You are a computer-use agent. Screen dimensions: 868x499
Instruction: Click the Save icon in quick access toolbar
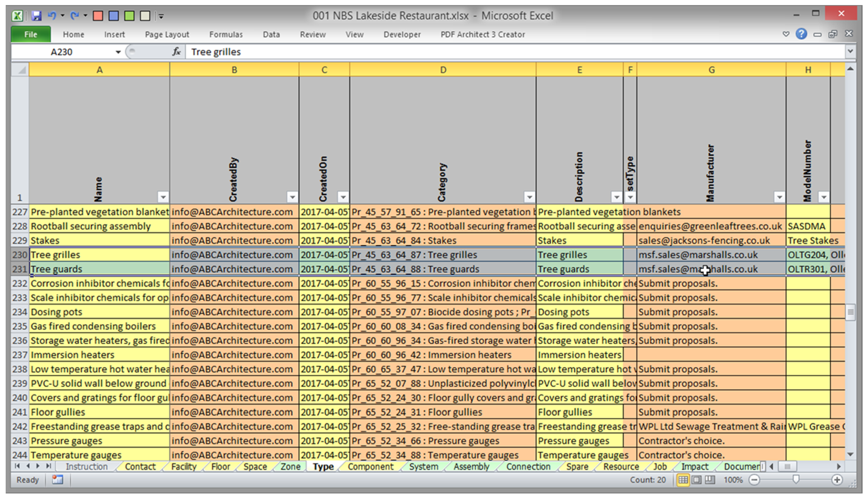coord(36,16)
